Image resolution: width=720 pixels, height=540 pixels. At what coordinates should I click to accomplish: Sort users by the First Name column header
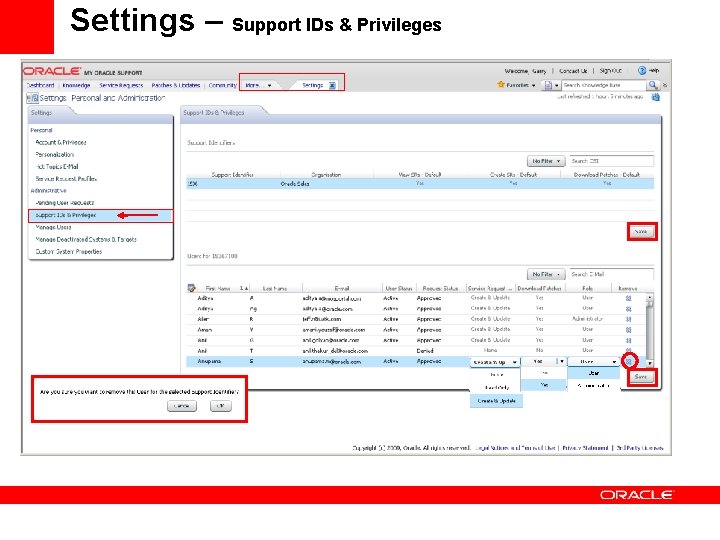click(218, 288)
